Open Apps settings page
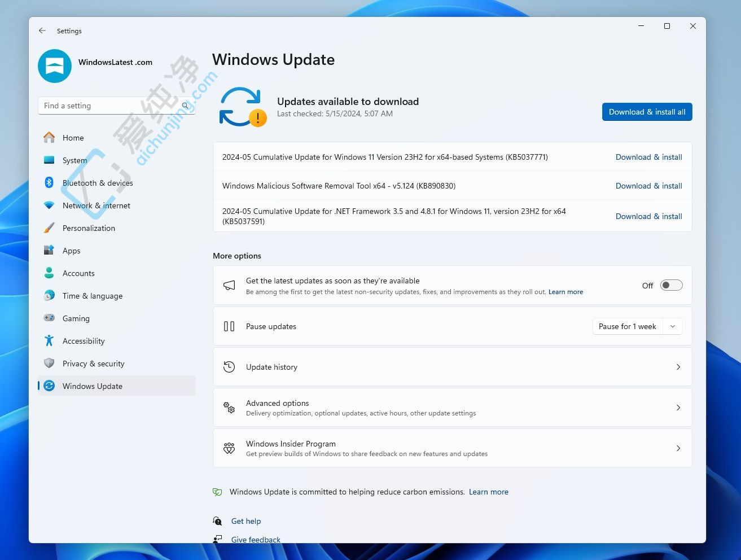The image size is (741, 560). [x=117, y=251]
